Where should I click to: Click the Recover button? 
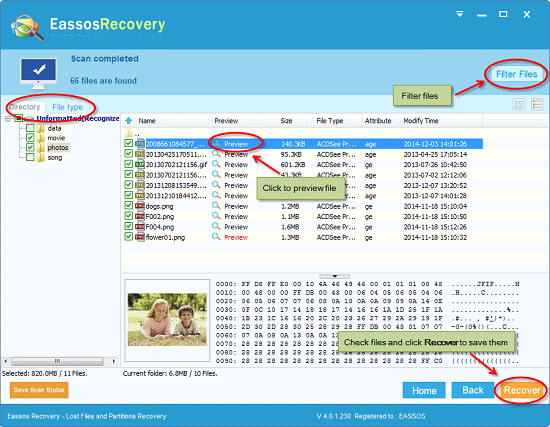coord(522,390)
